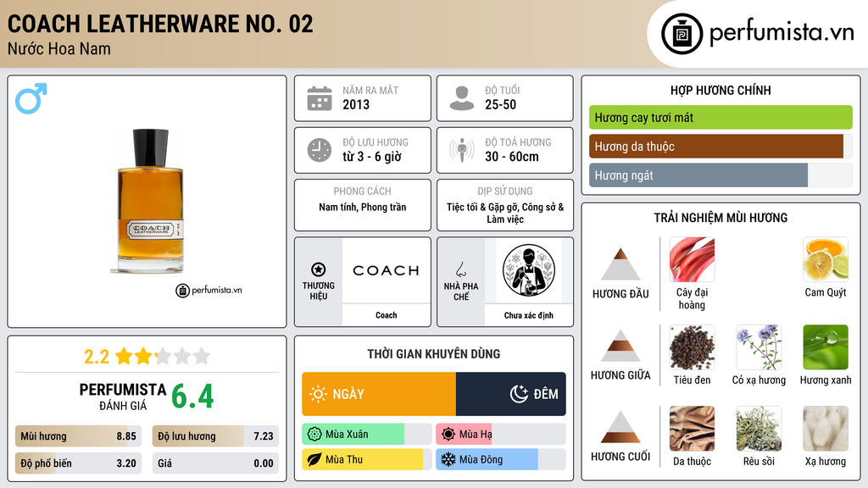Click the sun icon for Mùa Hạ
This screenshot has width=868, height=488.
pyautogui.click(x=448, y=435)
